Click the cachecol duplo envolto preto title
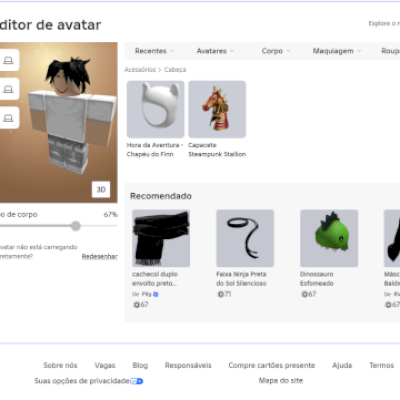The image size is (400, 400). click(155, 279)
